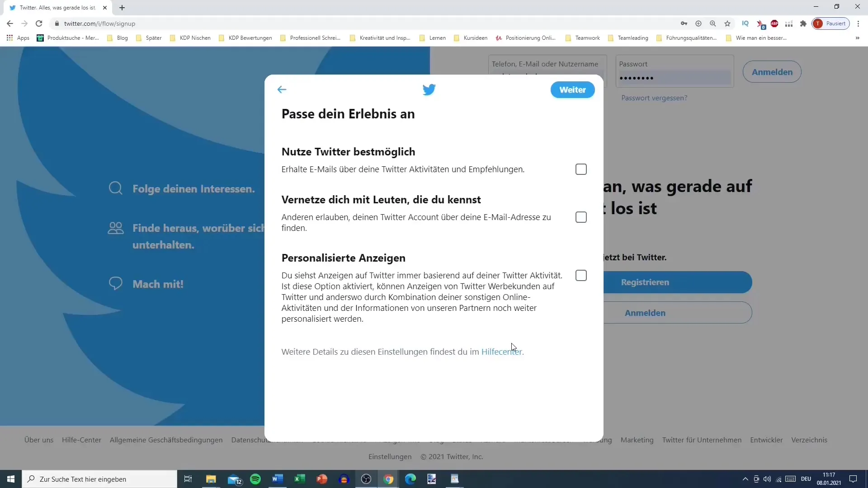Image resolution: width=868 pixels, height=488 pixels.
Task: Open the Spotify app from taskbar
Action: click(x=255, y=479)
